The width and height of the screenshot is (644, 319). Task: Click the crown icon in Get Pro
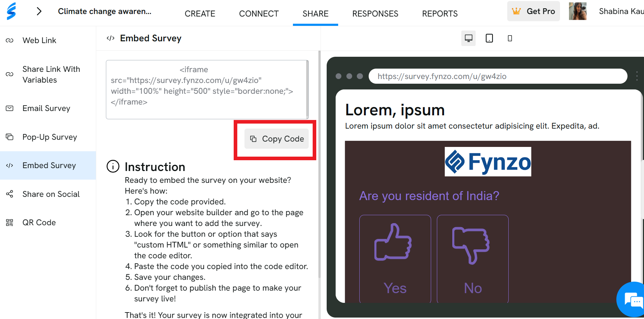pos(516,11)
